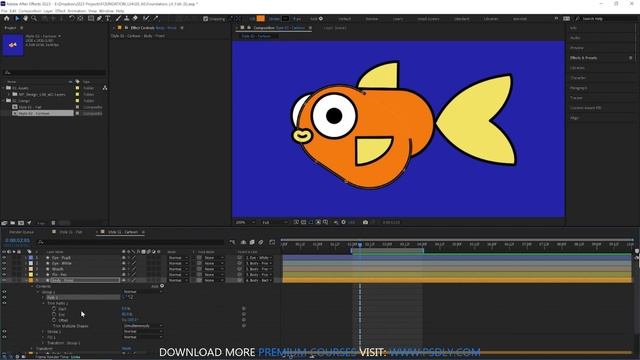640x360 pixels.
Task: Select the Type (T) tool
Action: pos(108,18)
